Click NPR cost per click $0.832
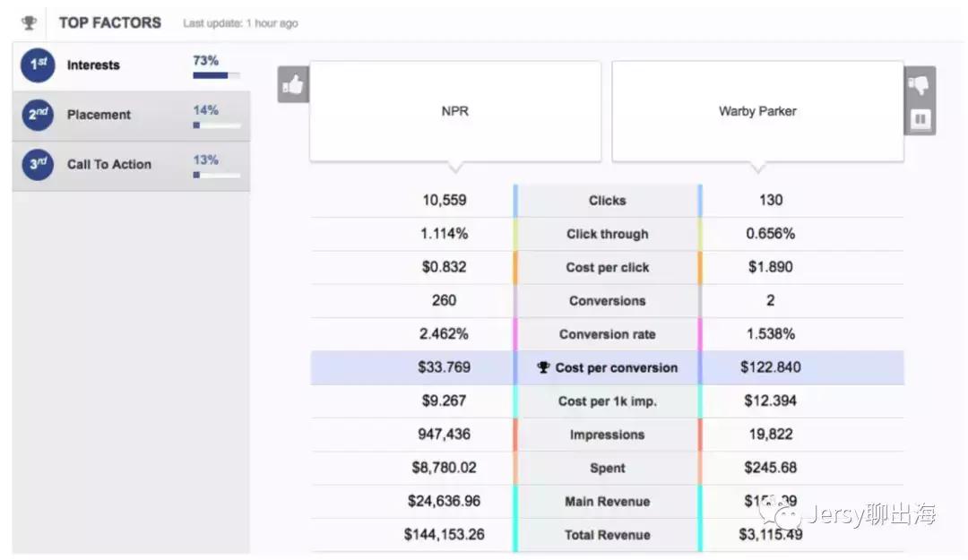This screenshot has height=560, width=968. [445, 267]
